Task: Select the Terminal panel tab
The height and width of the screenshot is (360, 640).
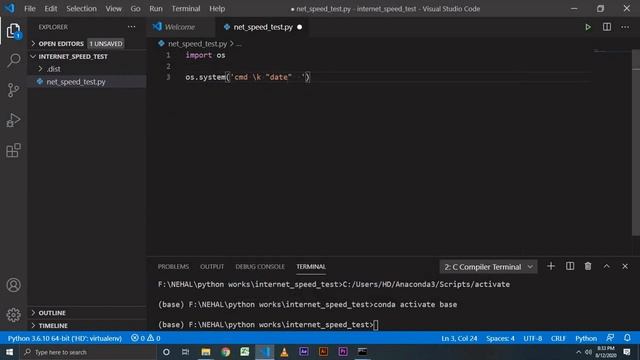Action: 311,267
